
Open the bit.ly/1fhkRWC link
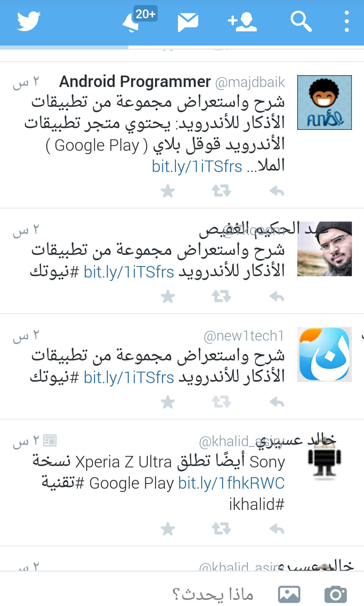(232, 483)
